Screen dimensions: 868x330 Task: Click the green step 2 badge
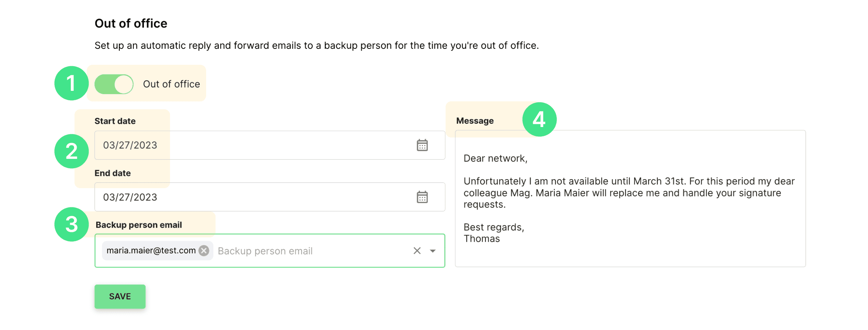pos(72,151)
